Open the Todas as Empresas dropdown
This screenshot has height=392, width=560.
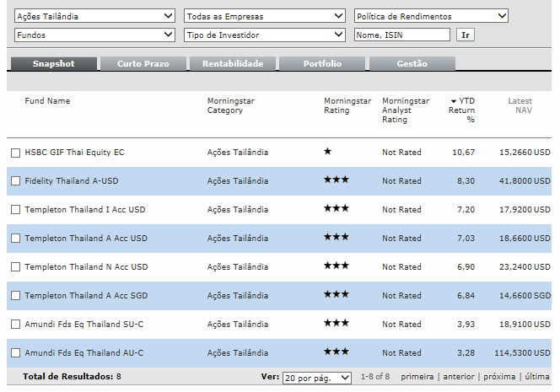point(265,16)
